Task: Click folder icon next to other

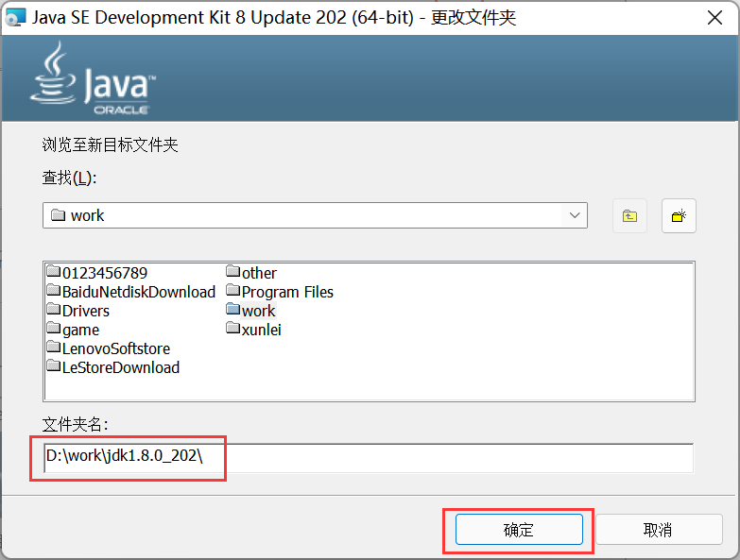Action: coord(233,271)
